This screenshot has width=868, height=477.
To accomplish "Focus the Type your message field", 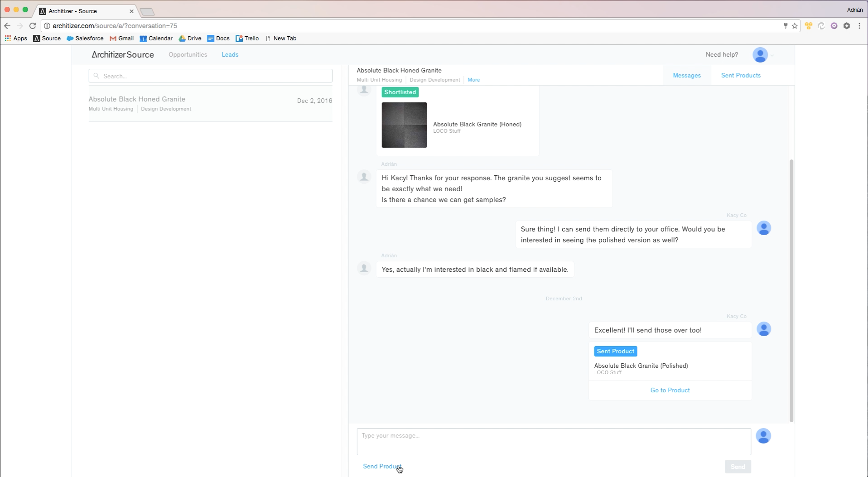I will pyautogui.click(x=553, y=441).
